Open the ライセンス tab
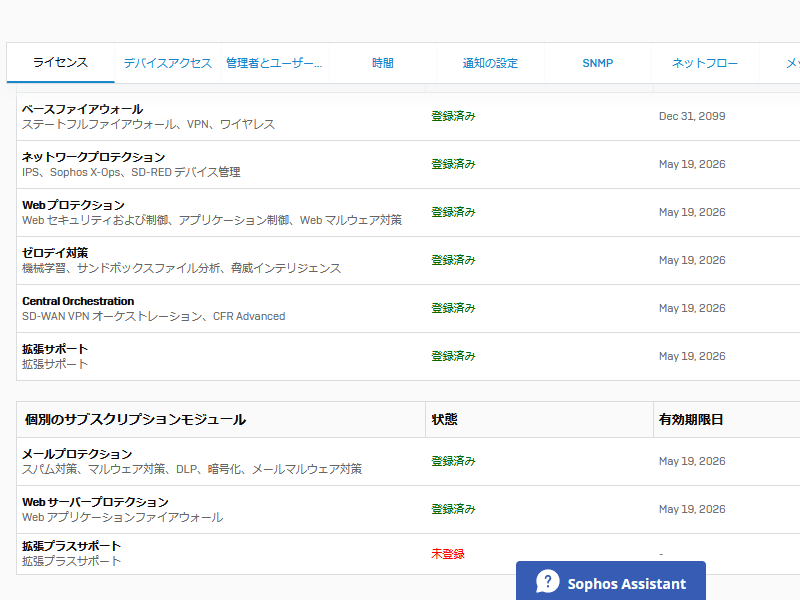Screen dimensions: 800x600 click(60, 63)
